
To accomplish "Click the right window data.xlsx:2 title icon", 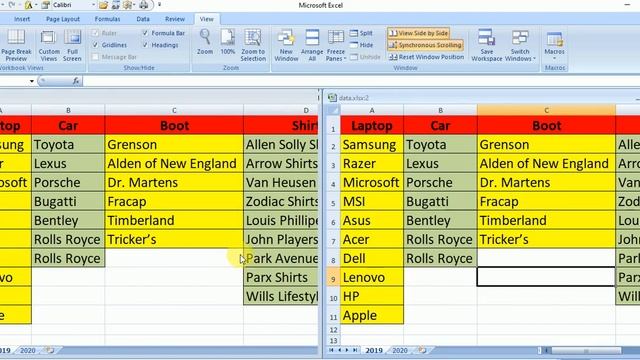I will 332,98.
